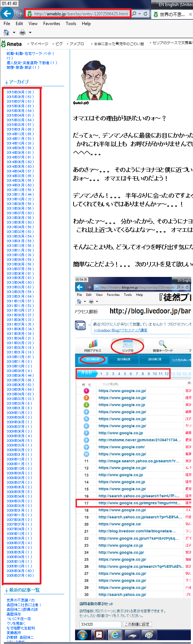193x644 pixels.
Task: Click the embedded livedoor access analysis screenshot
Action: [133, 459]
